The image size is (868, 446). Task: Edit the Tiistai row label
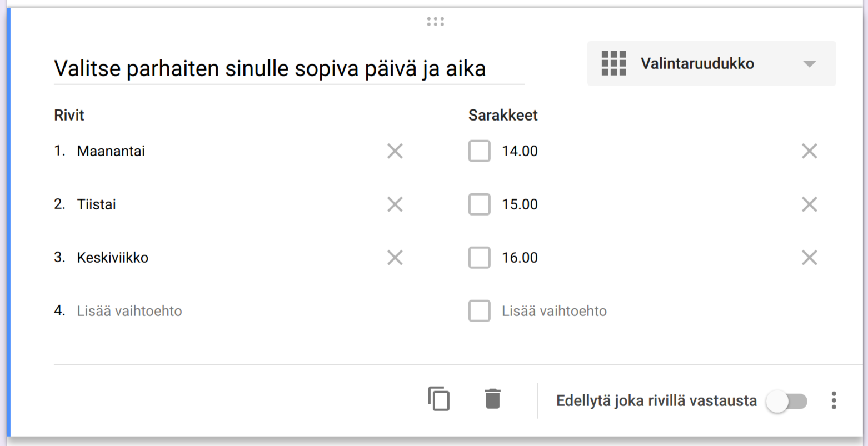point(97,204)
